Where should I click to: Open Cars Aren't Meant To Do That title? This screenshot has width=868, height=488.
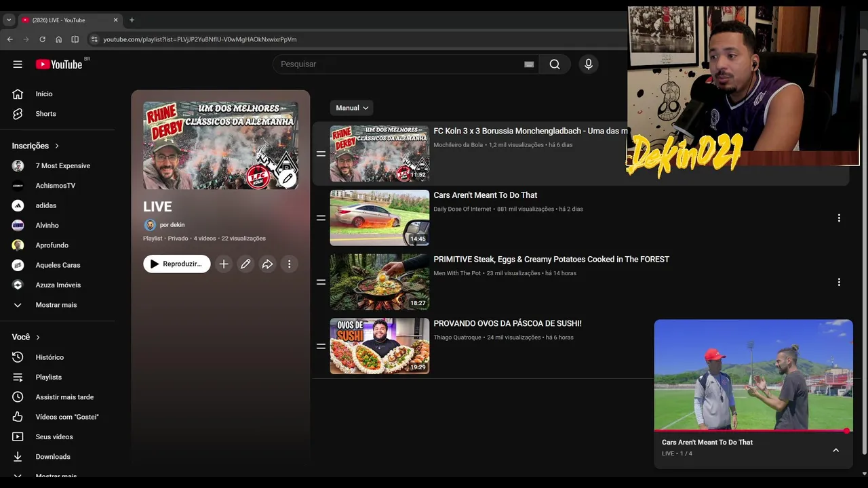pyautogui.click(x=486, y=195)
